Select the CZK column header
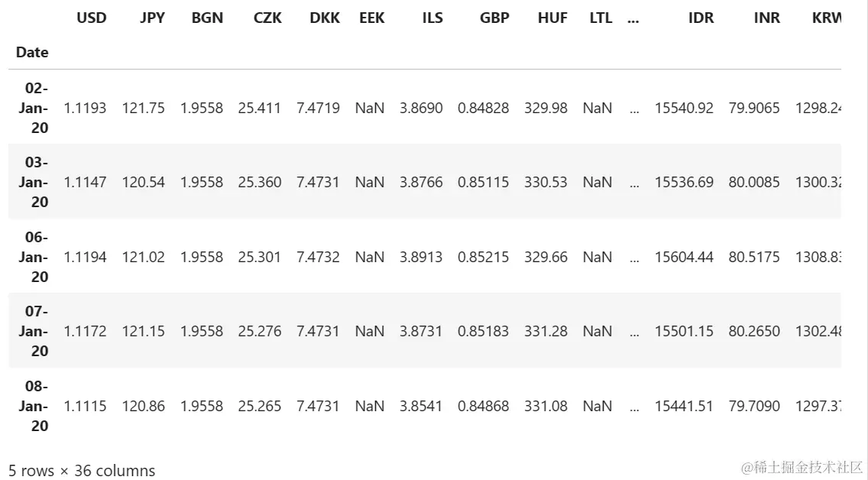Image resolution: width=868 pixels, height=480 pixels. pyautogui.click(x=267, y=18)
